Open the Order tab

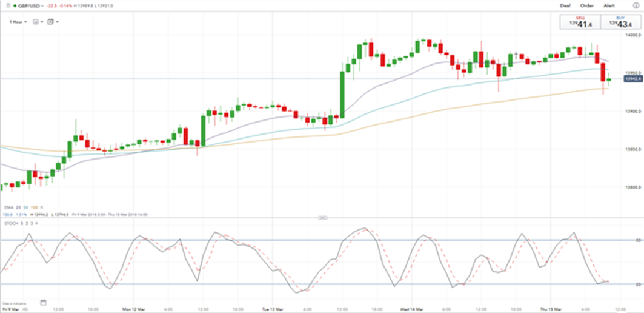(x=587, y=5)
